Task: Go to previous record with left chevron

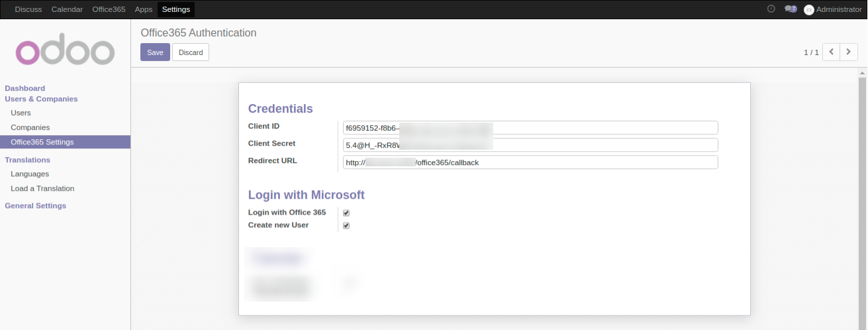Action: pos(831,52)
